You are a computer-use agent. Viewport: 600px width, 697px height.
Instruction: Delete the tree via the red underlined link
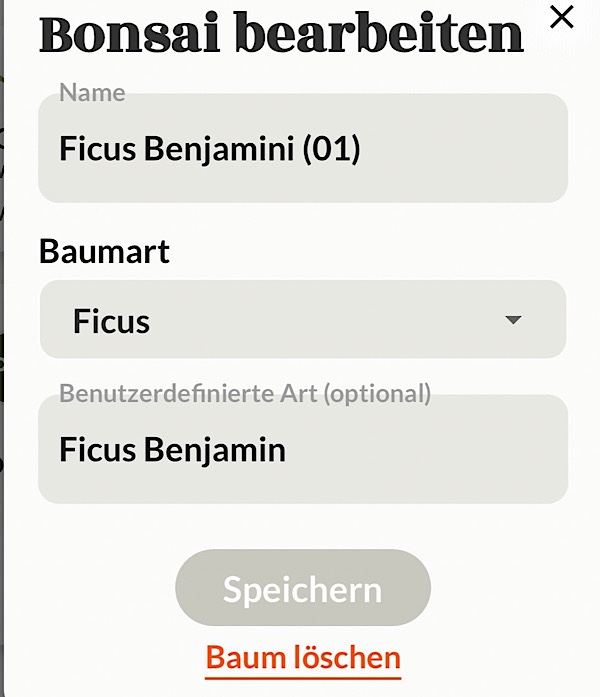(303, 659)
